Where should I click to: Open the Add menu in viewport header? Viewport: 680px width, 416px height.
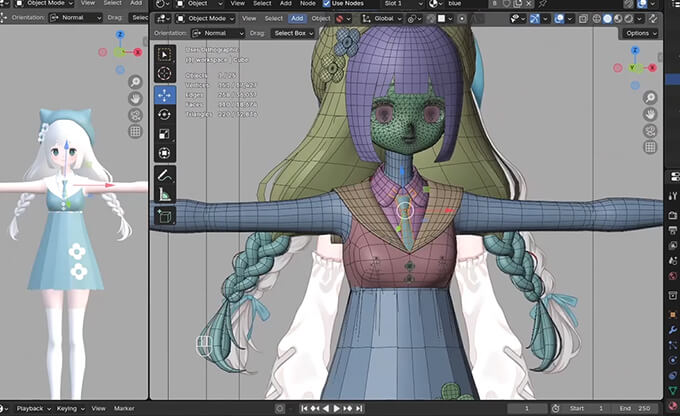(x=298, y=18)
